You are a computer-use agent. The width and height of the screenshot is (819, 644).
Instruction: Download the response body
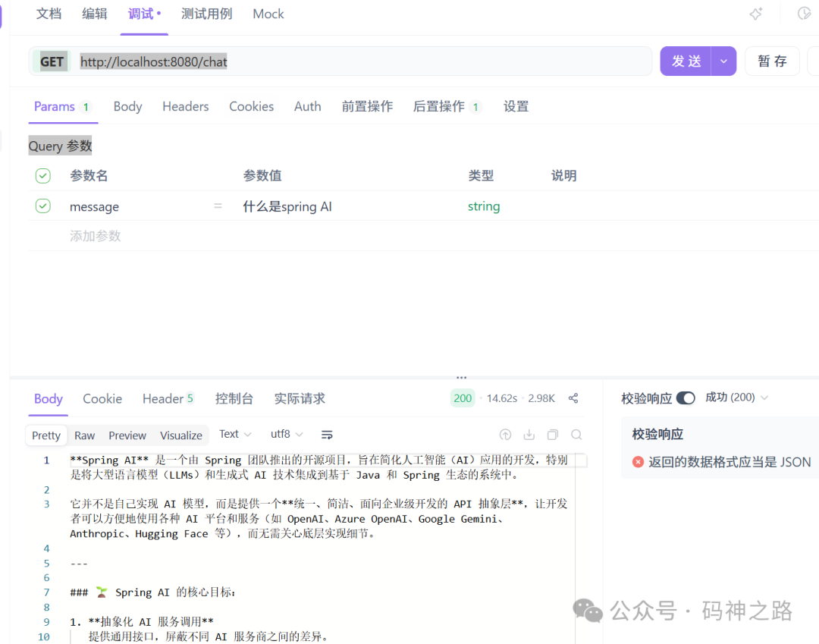[x=529, y=435]
